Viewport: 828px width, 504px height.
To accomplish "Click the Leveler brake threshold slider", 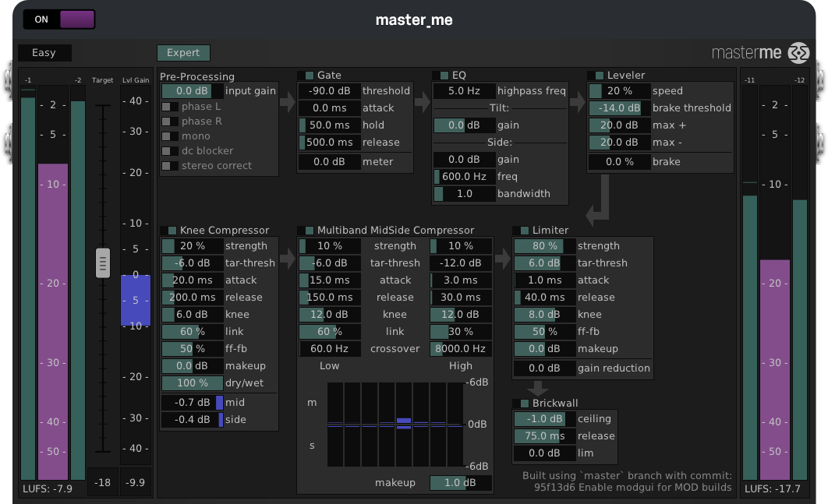I will click(619, 107).
